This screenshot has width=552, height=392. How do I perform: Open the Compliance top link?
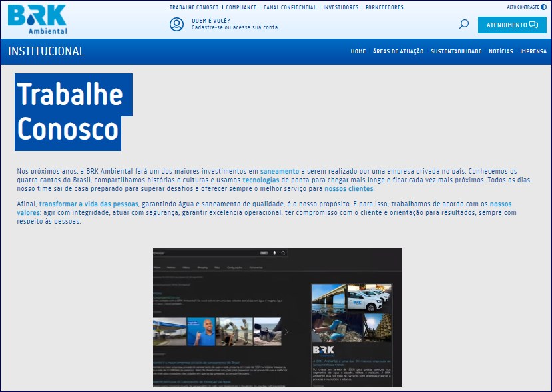241,8
